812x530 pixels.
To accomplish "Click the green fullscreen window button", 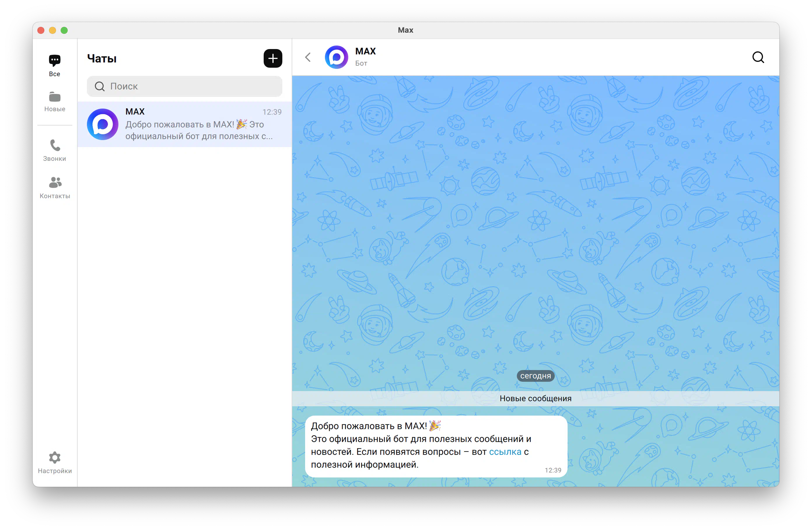I will click(64, 30).
